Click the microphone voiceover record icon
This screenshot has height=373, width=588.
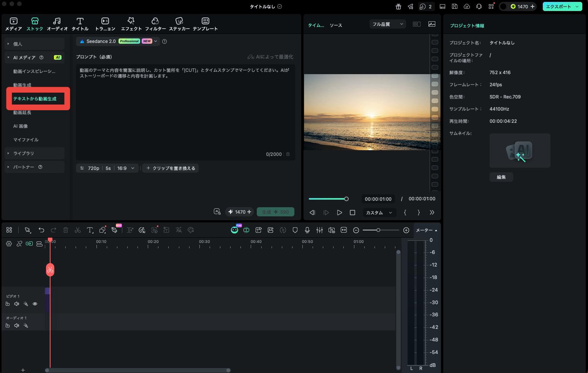point(307,230)
